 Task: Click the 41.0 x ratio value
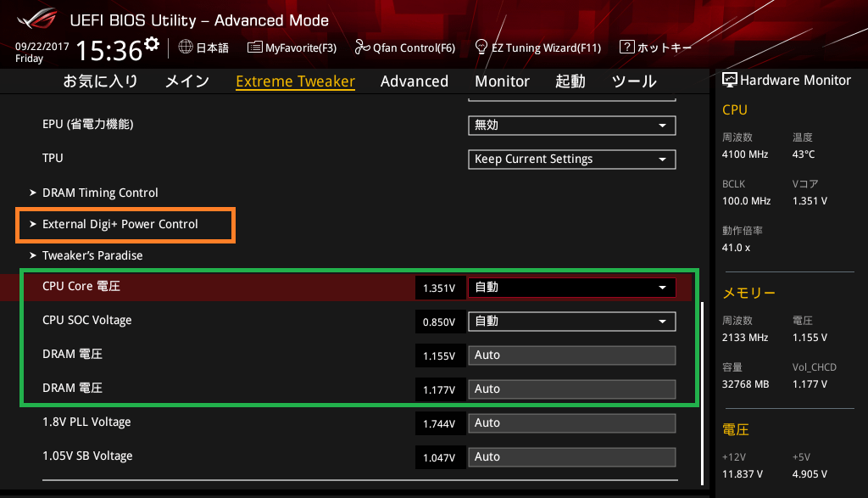coord(737,248)
